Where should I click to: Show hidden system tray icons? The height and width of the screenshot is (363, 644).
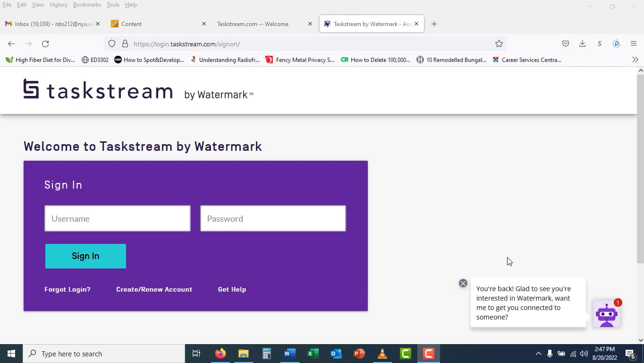(x=538, y=354)
